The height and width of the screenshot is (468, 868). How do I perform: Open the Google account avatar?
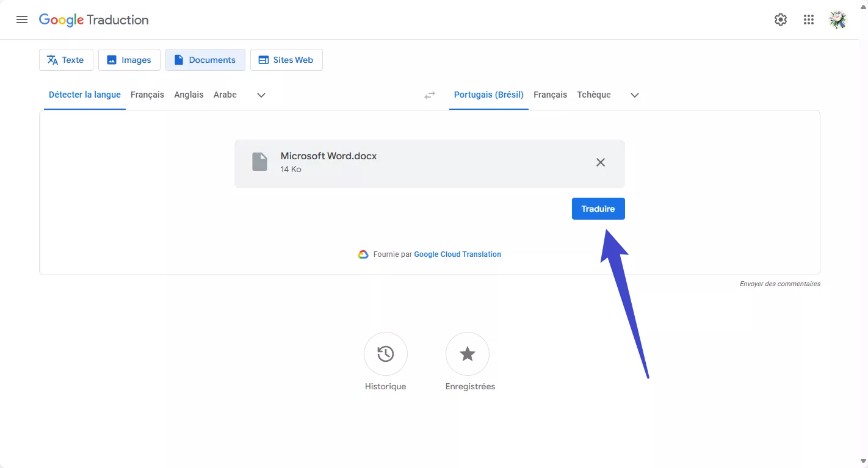[837, 20]
